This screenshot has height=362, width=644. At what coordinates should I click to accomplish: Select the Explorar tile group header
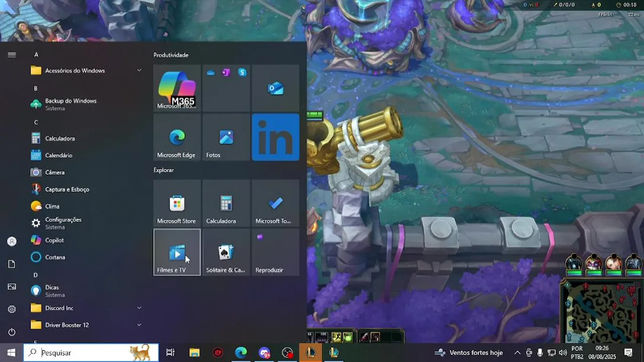point(164,170)
